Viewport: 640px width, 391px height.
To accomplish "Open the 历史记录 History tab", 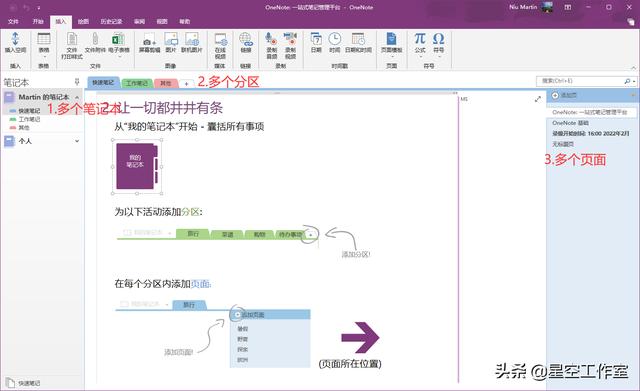I will click(x=111, y=21).
